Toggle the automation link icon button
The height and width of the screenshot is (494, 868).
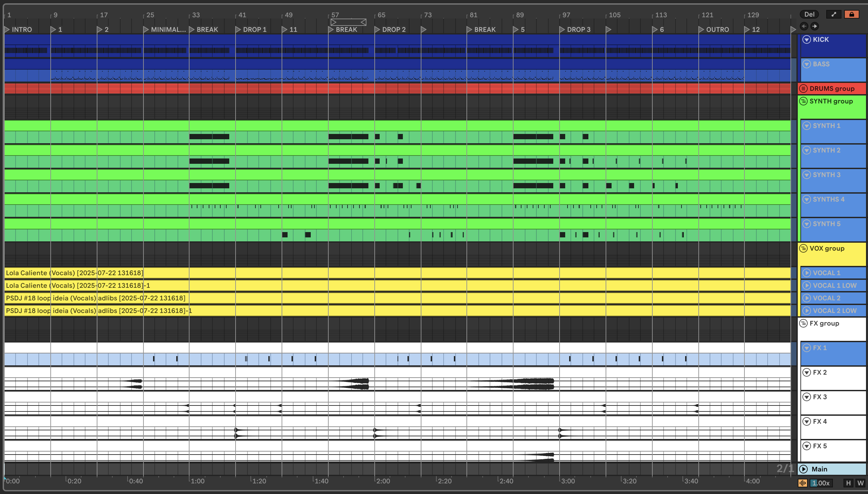pos(834,14)
